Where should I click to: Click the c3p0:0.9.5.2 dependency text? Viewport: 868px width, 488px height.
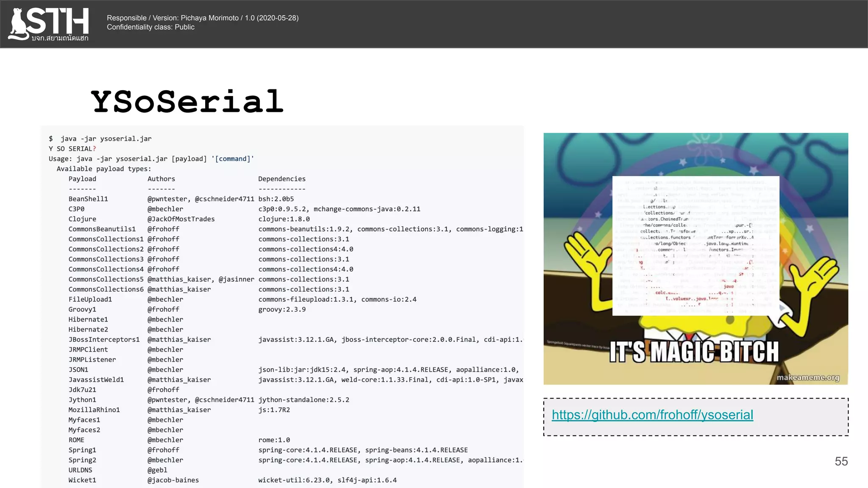[284, 209]
